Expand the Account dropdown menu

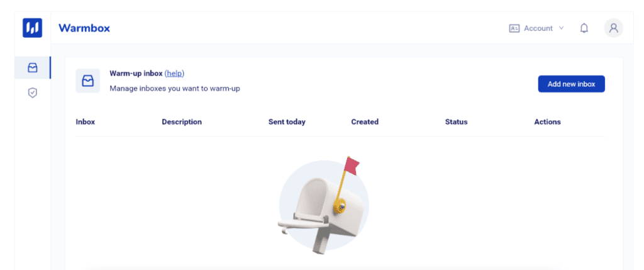click(538, 28)
